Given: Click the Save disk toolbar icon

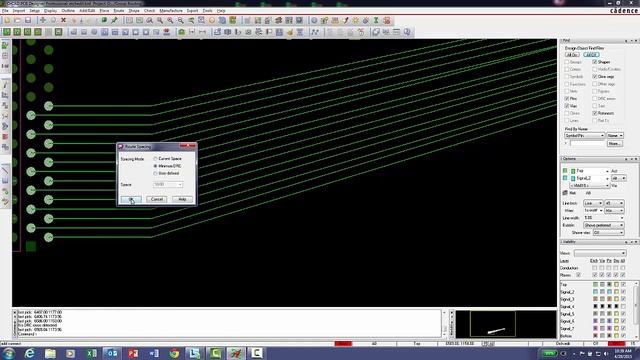Looking at the screenshot, I should pyautogui.click(x=28, y=20).
